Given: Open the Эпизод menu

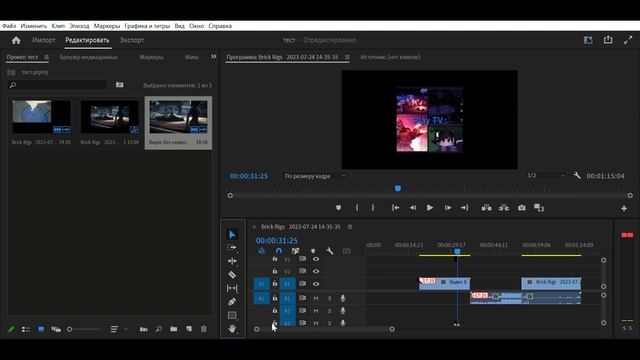Looking at the screenshot, I should (79, 26).
